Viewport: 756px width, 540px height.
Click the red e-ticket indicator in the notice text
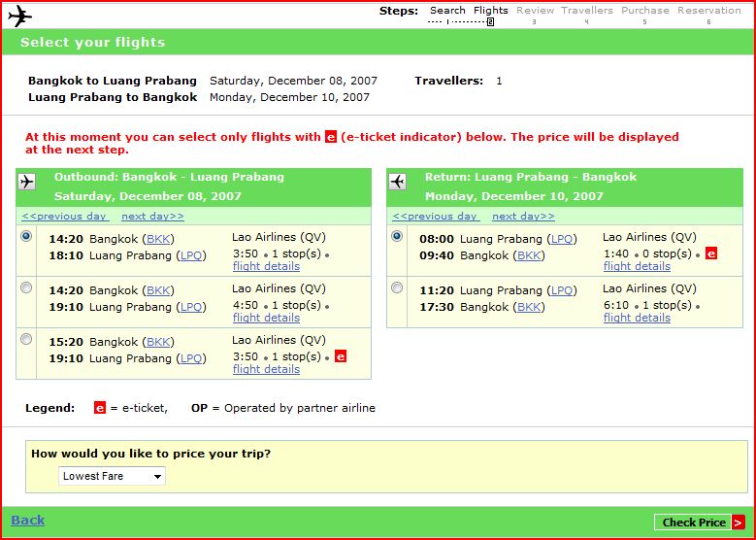click(x=331, y=137)
